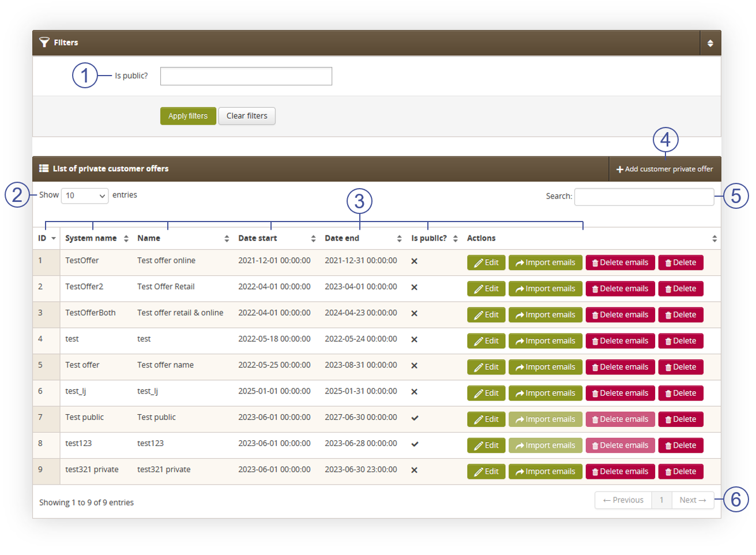This screenshot has width=756, height=555.
Task: Go to the Next page
Action: pos(693,500)
